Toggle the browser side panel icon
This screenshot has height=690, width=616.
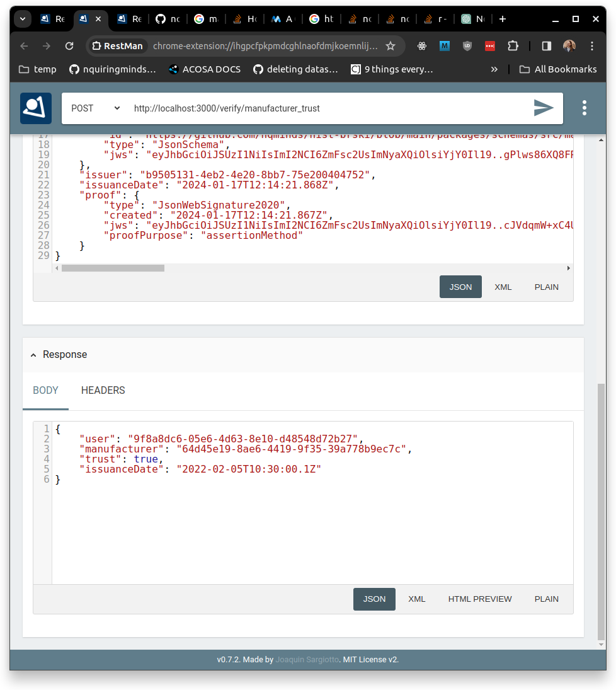547,46
